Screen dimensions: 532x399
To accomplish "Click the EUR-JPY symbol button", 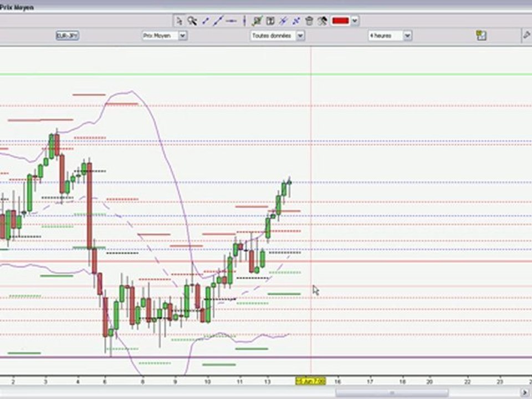I will [x=68, y=35].
